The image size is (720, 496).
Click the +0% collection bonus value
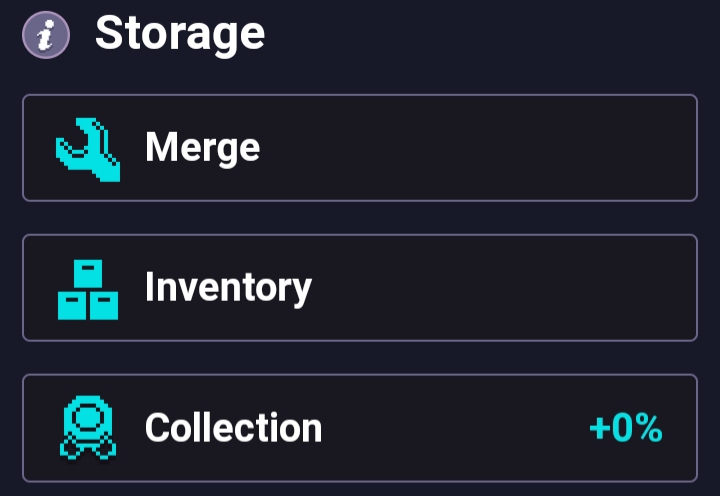(626, 428)
